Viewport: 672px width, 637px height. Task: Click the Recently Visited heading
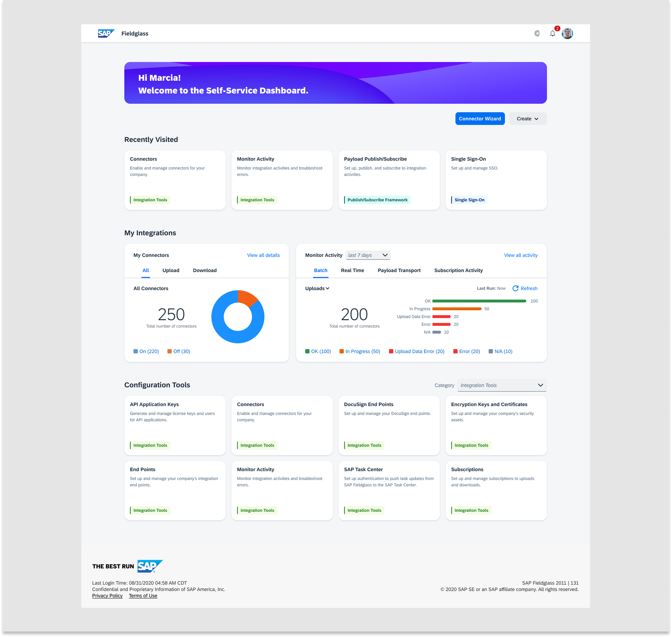(x=151, y=140)
